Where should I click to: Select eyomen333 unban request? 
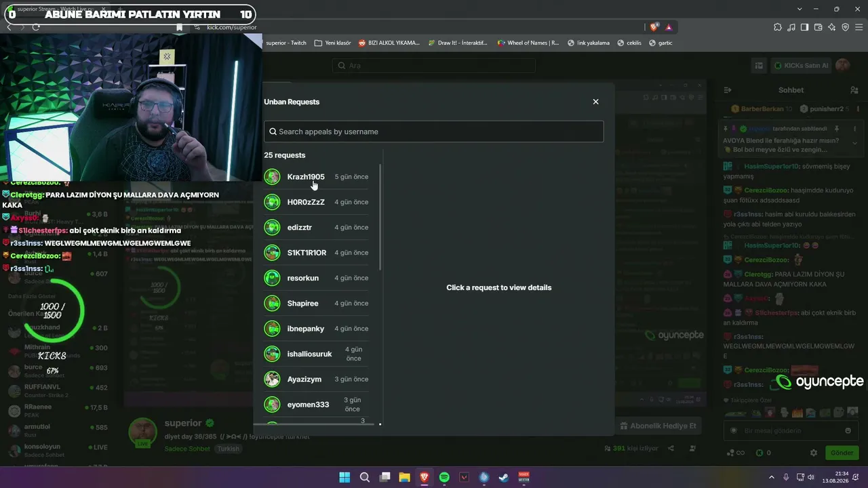tap(317, 405)
